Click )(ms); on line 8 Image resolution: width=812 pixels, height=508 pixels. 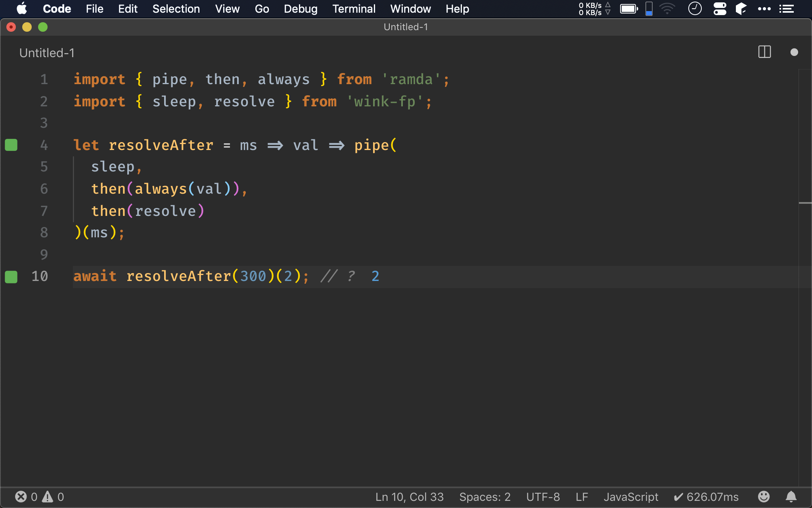[100, 233]
